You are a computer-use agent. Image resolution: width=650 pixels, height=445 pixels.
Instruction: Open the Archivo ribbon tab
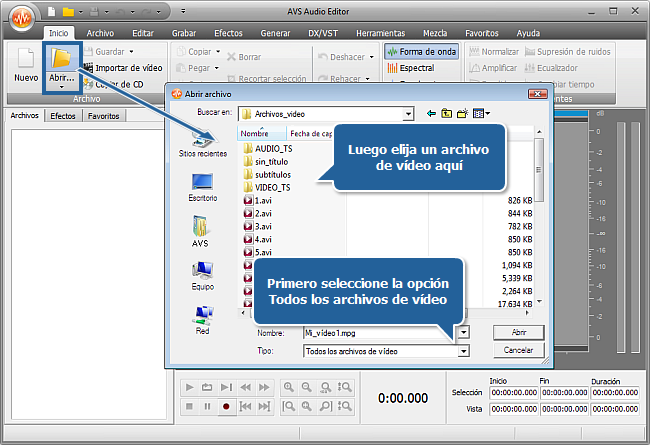[x=100, y=33]
